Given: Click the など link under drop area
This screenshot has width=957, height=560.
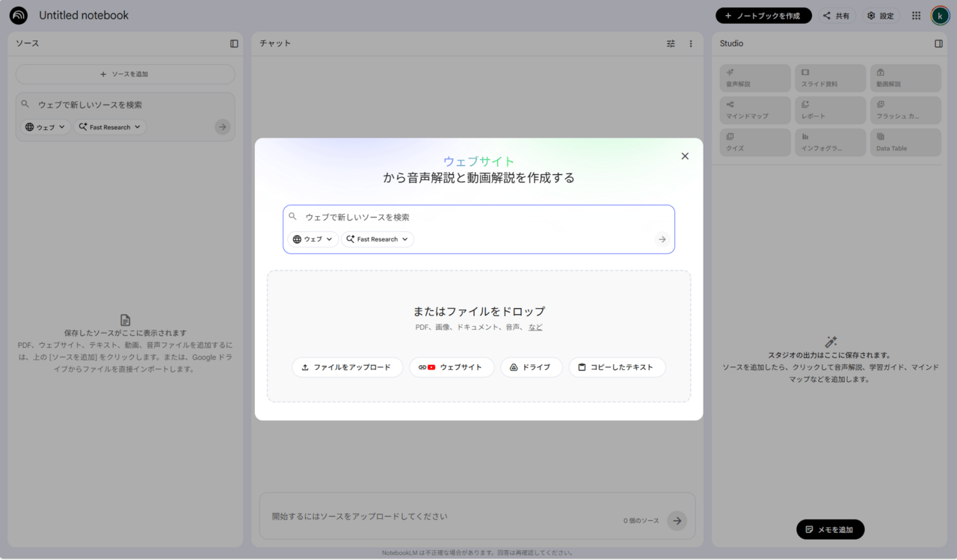Looking at the screenshot, I should (x=535, y=327).
